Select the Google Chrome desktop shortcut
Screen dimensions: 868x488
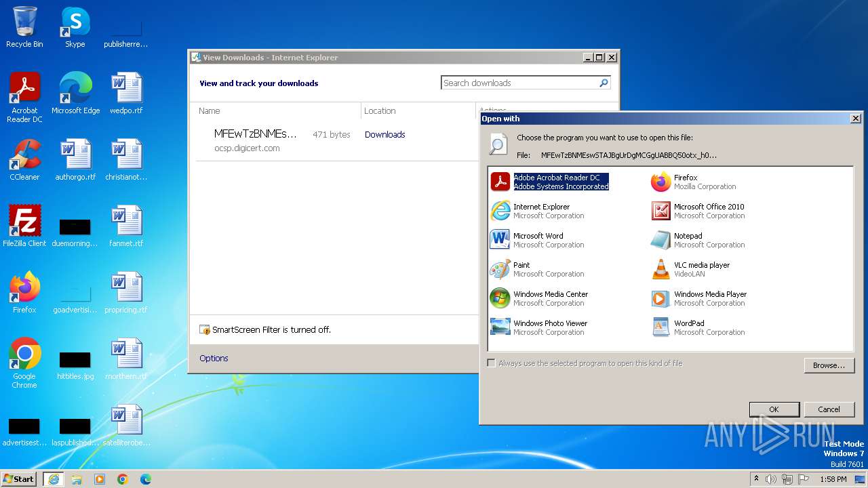click(x=24, y=363)
